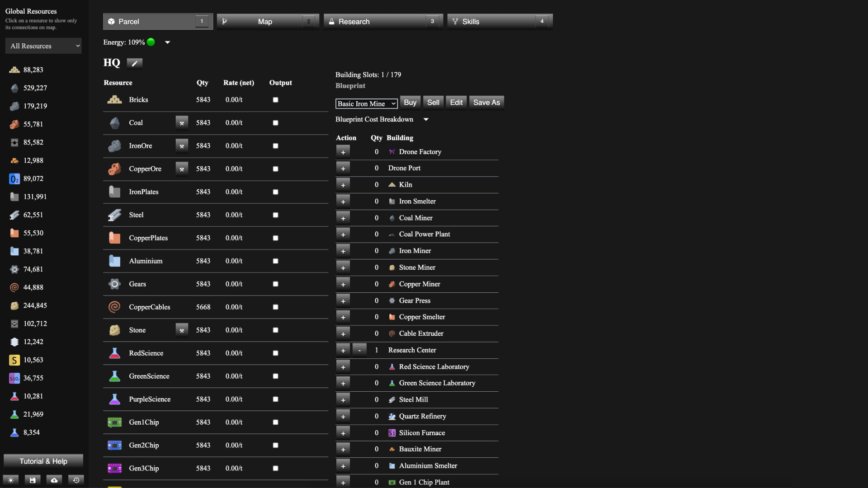Click the cloud upload icon bottom left
The width and height of the screenshot is (868, 488).
pos(54,480)
